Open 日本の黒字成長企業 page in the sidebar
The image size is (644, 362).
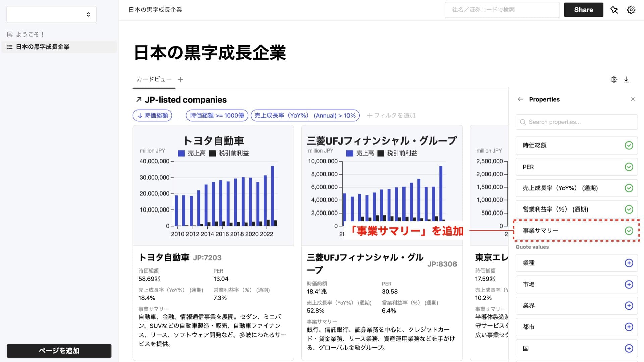59,47
